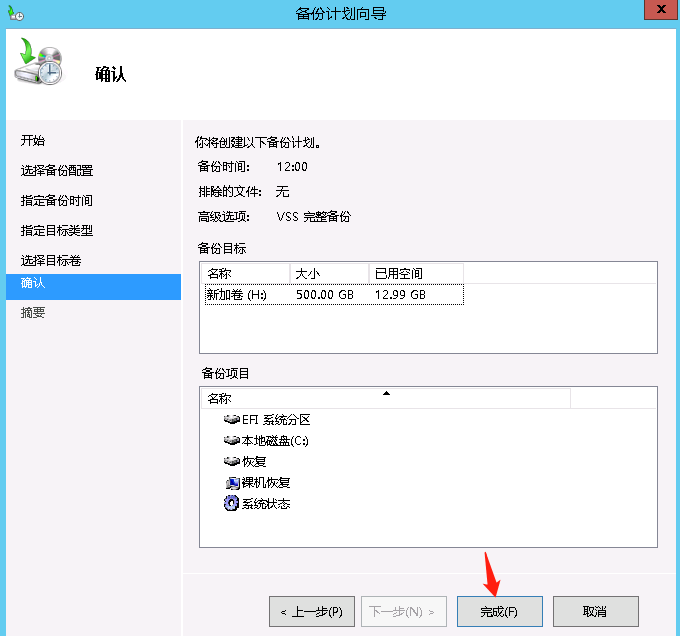Go to the 选择目标卷 step

51,260
